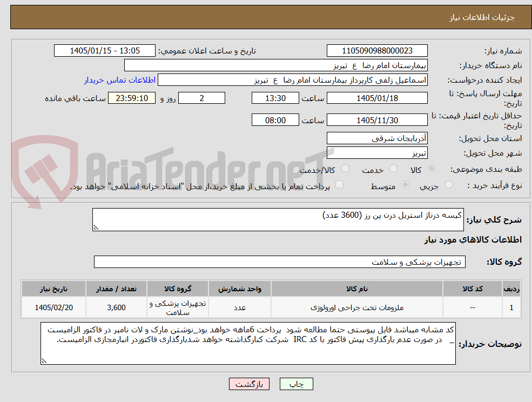532x402 pixels.
Task: Click the unit cell عدد
Action: point(240,307)
